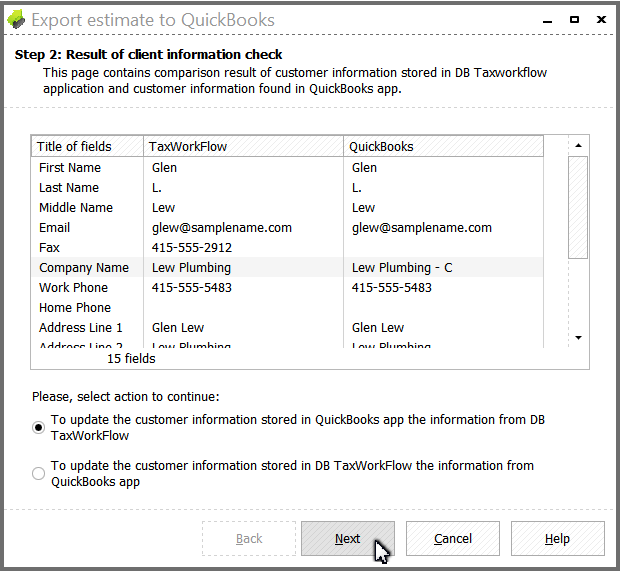Close the Export estimate dialog
This screenshot has height=571, width=621.
pyautogui.click(x=601, y=19)
